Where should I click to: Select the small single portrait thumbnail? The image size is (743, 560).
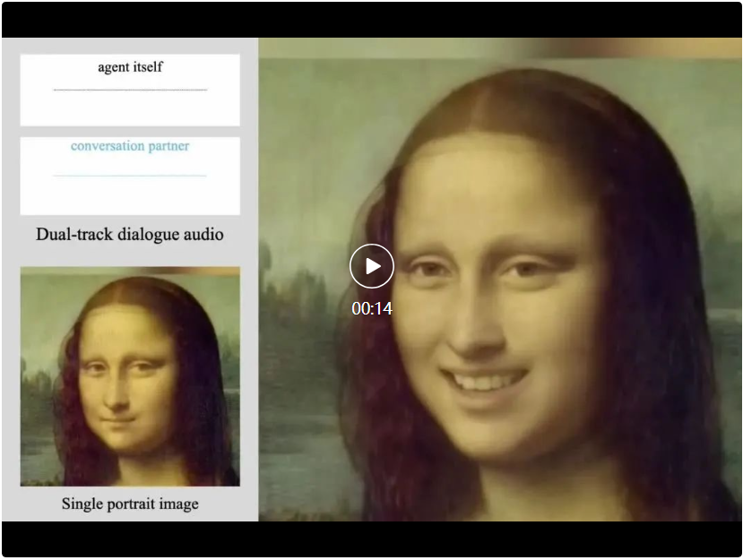[130, 376]
